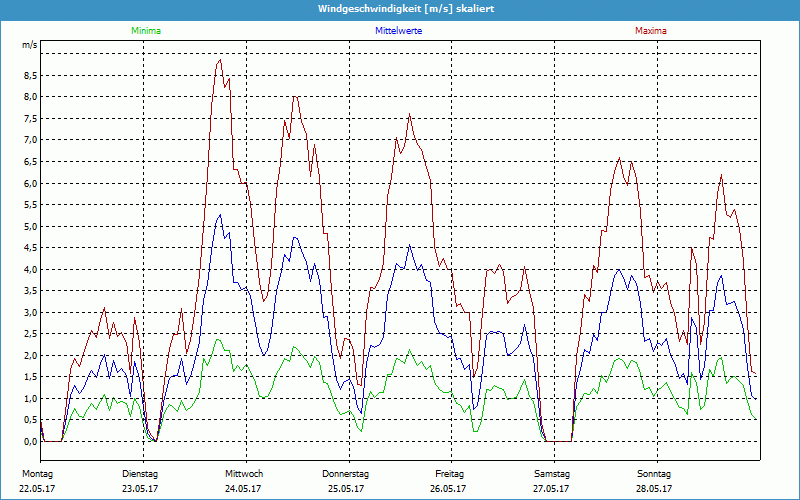Click the 2,5 y-axis value

click(x=31, y=334)
